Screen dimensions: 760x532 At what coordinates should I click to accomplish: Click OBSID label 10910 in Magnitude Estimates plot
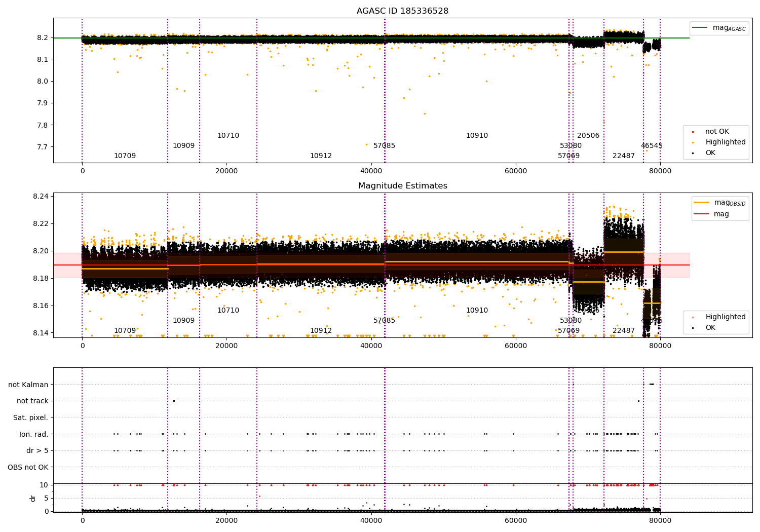click(477, 310)
